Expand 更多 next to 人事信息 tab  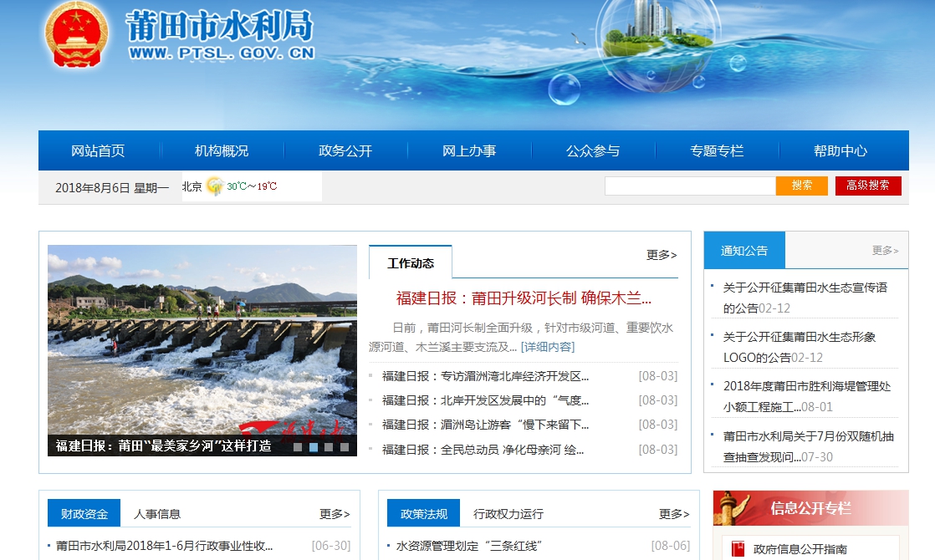[335, 514]
